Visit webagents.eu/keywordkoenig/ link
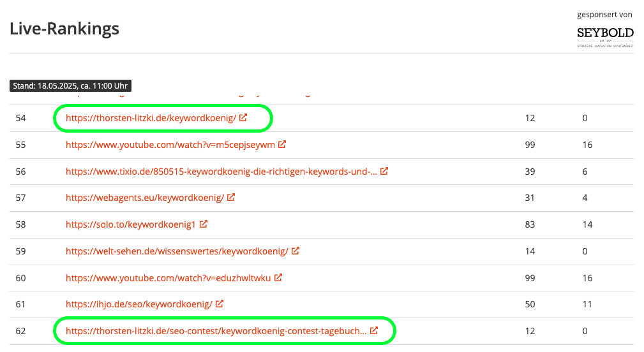This screenshot has height=352, width=644. pyautogui.click(x=145, y=198)
